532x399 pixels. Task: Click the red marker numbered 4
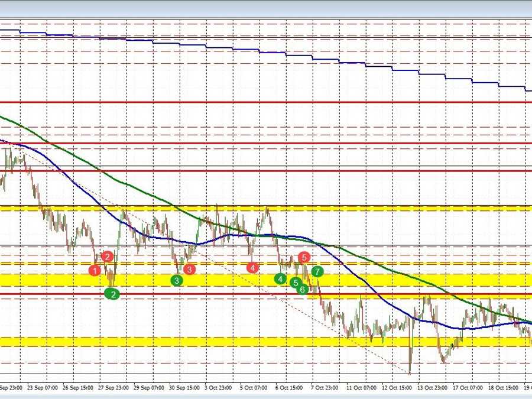click(252, 267)
